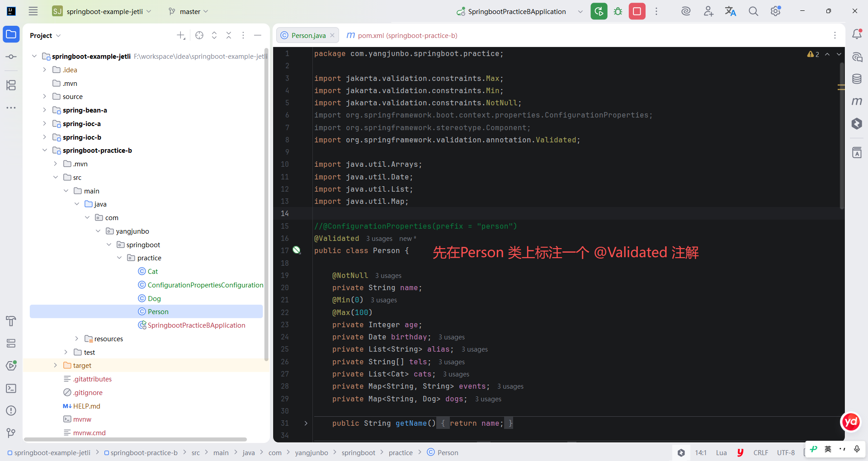868x461 pixels.
Task: Collapse the practice package
Action: (x=119, y=258)
